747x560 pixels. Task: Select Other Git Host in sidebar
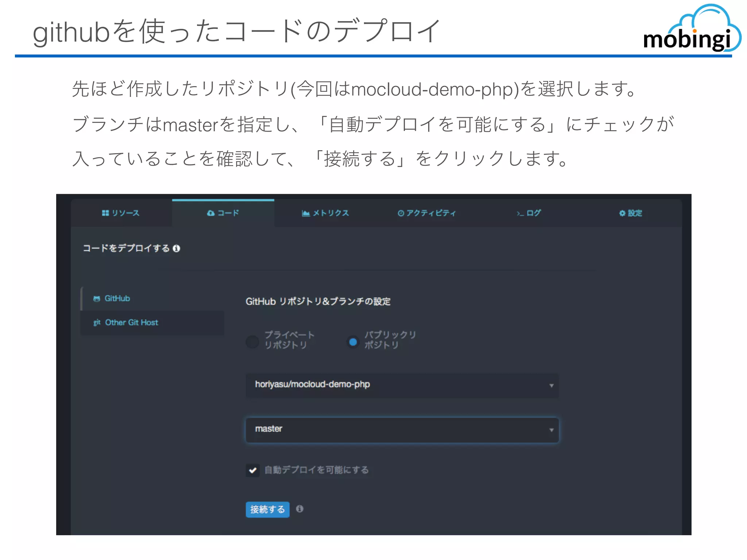[152, 322]
